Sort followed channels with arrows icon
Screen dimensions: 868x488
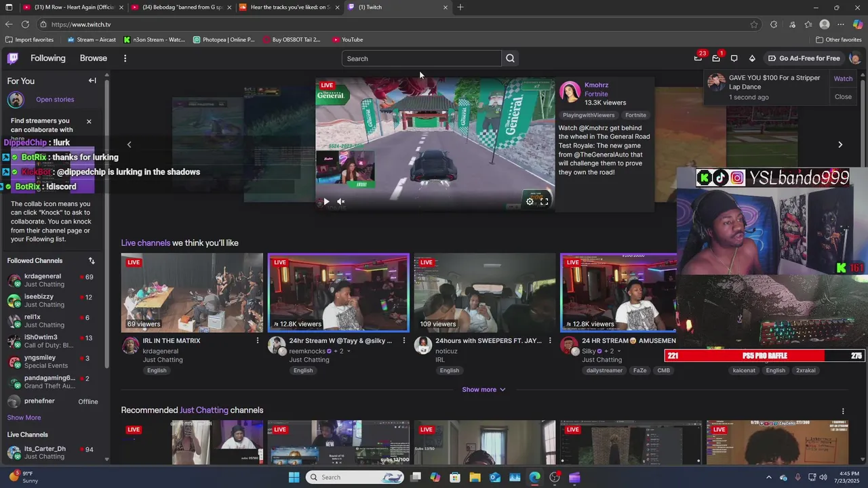(x=92, y=261)
